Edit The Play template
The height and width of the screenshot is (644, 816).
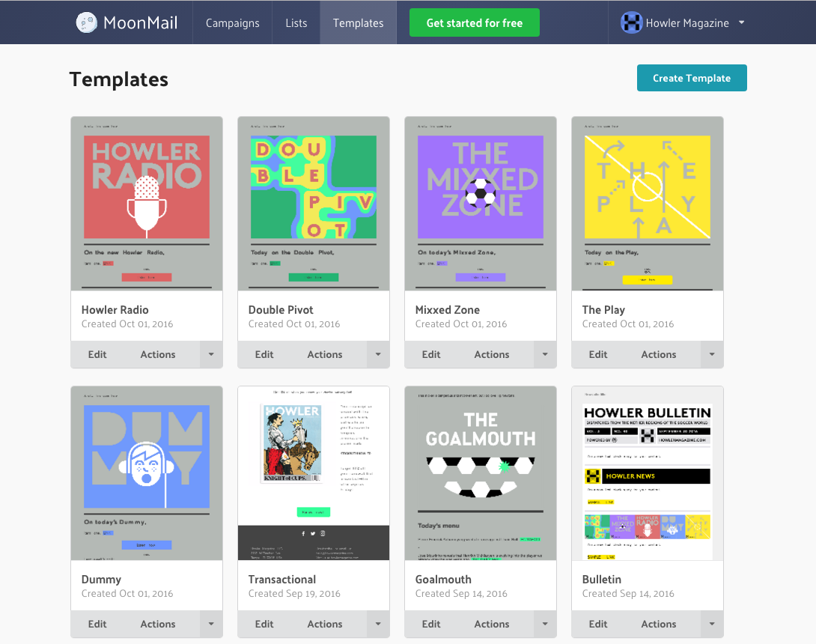598,354
